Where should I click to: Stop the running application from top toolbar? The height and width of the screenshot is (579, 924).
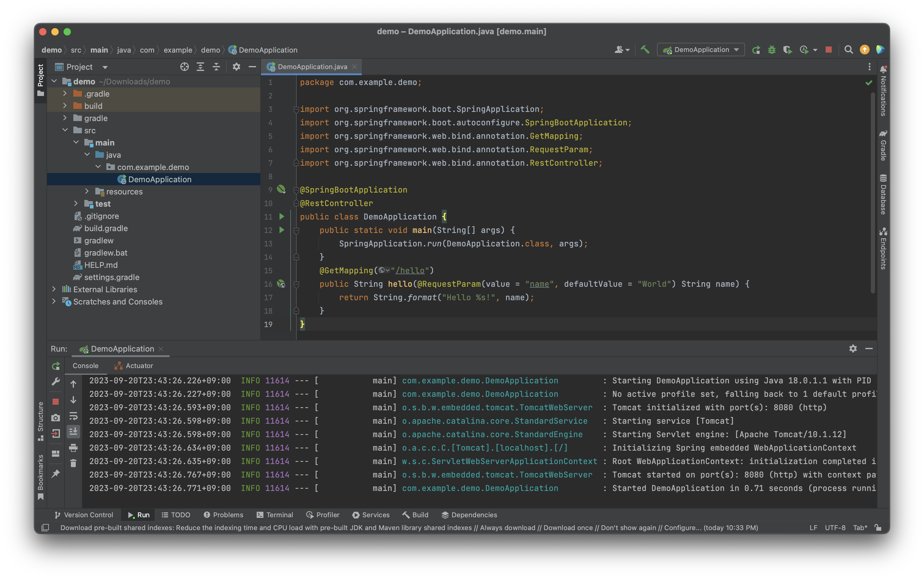[x=829, y=50]
